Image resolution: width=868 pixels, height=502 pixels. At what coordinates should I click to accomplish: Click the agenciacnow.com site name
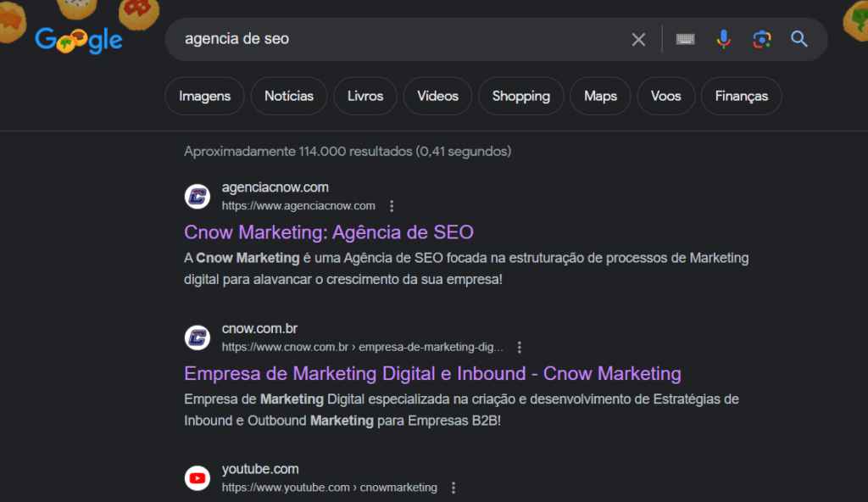(x=275, y=187)
